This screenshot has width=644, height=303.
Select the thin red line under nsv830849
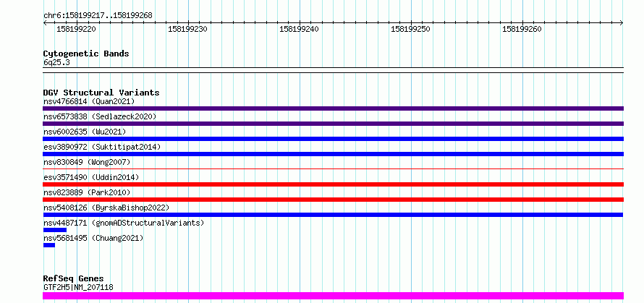click(333, 168)
